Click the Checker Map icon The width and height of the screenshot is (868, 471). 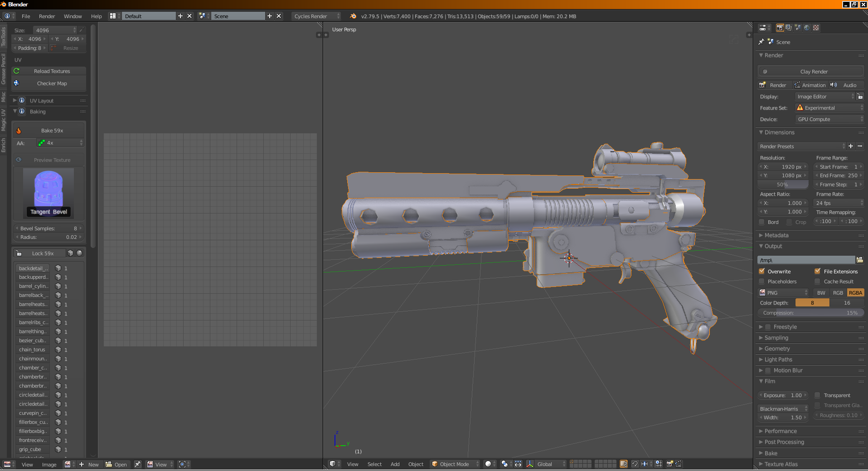tap(17, 83)
